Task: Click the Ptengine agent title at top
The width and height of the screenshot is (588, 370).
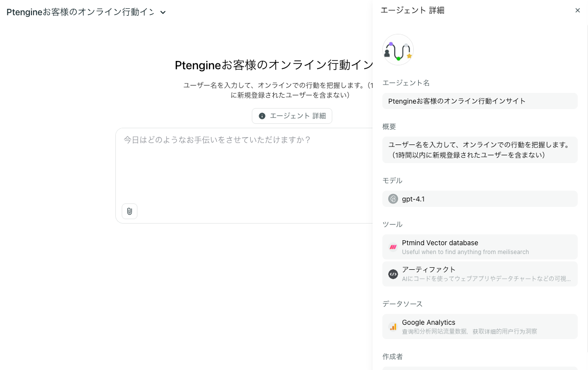Action: point(80,12)
